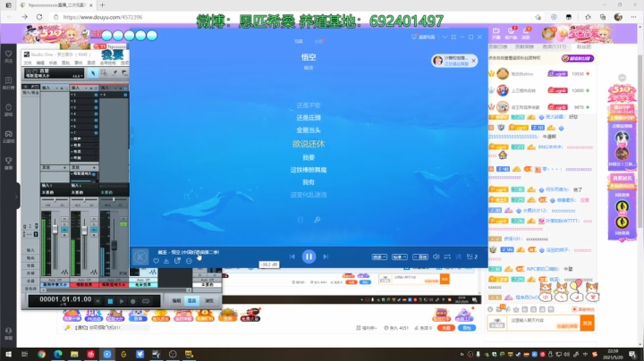This screenshot has height=361, width=644.
Task: Open the 音轨 menu in Studio One
Action: pyautogui.click(x=65, y=63)
